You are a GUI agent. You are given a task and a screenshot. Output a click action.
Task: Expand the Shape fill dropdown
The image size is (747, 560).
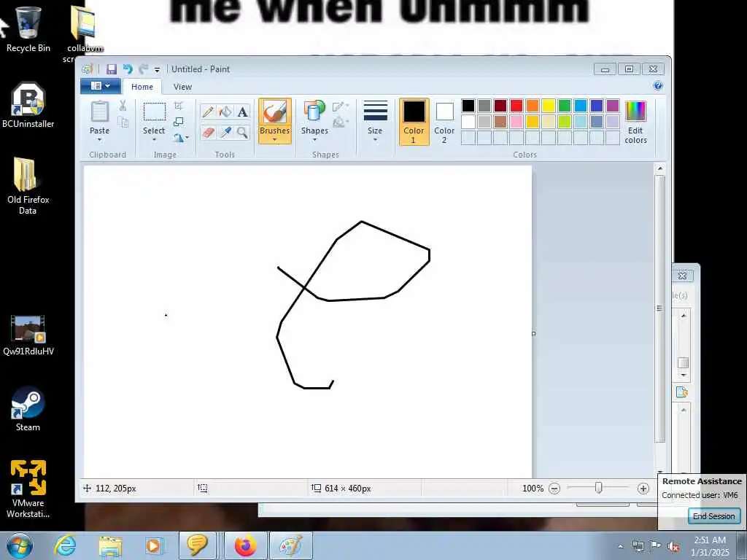341,122
